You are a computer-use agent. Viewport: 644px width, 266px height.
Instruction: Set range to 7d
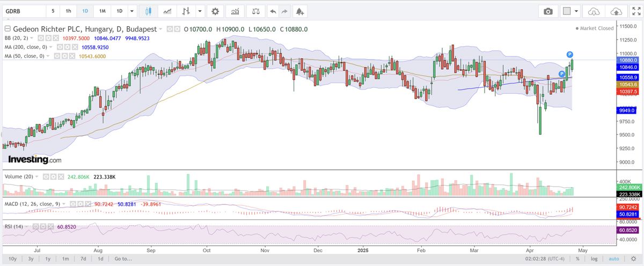83,259
